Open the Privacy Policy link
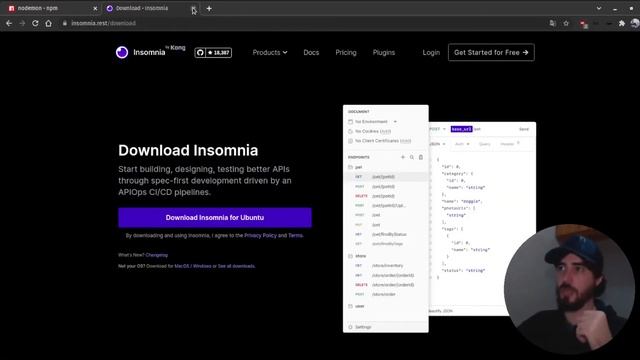The image size is (640, 360). tap(260, 236)
